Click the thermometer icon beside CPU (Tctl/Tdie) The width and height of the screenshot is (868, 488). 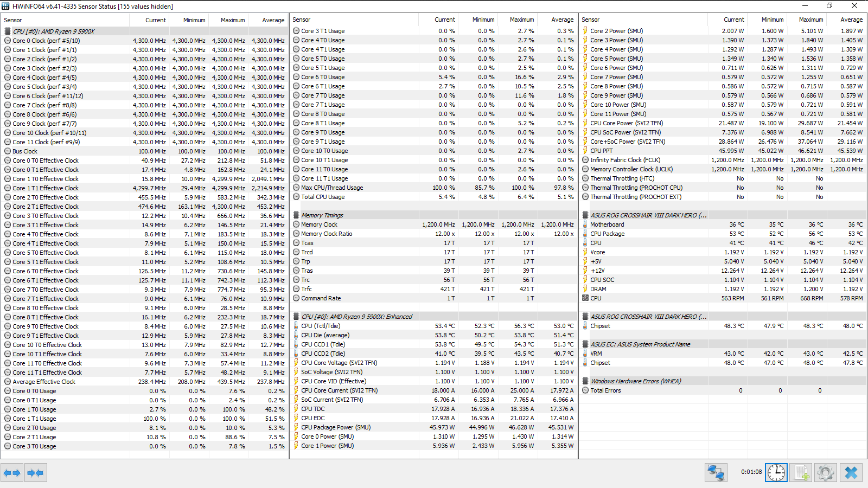(x=296, y=326)
